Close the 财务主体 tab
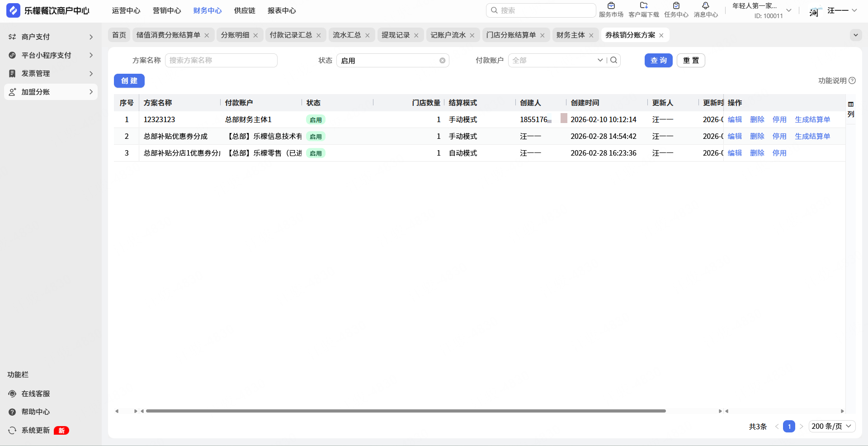This screenshot has width=868, height=446. coord(591,35)
